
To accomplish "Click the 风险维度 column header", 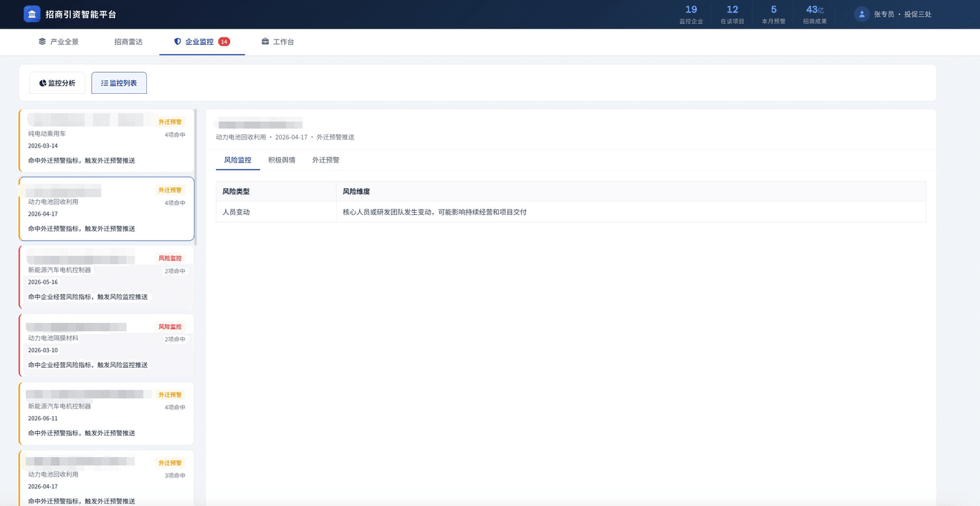I will tap(631, 192).
